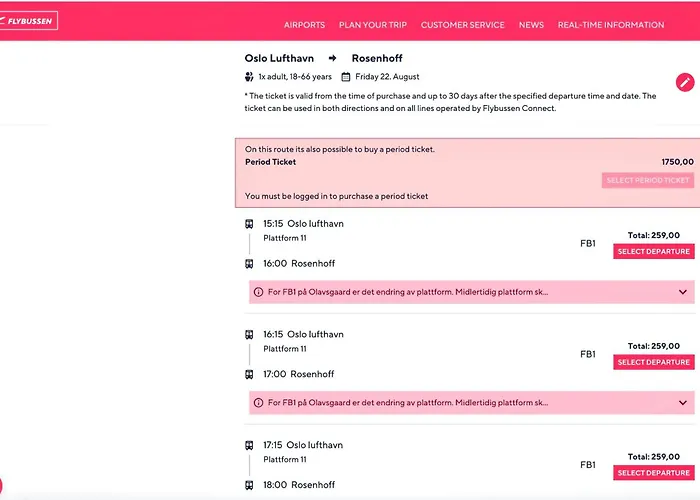Viewport: 700px width, 500px height.
Task: Click the Period Ticket label
Action: coord(271,162)
